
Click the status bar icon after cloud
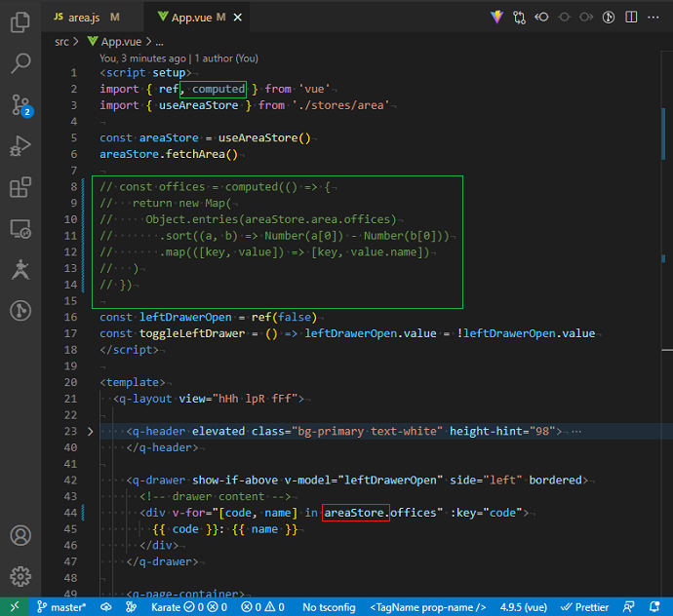131,607
